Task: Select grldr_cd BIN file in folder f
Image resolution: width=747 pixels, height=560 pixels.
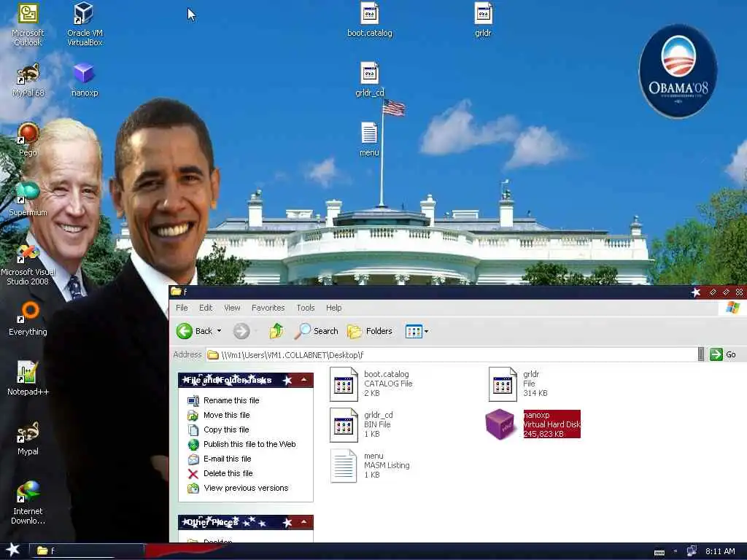Action: tap(362, 424)
